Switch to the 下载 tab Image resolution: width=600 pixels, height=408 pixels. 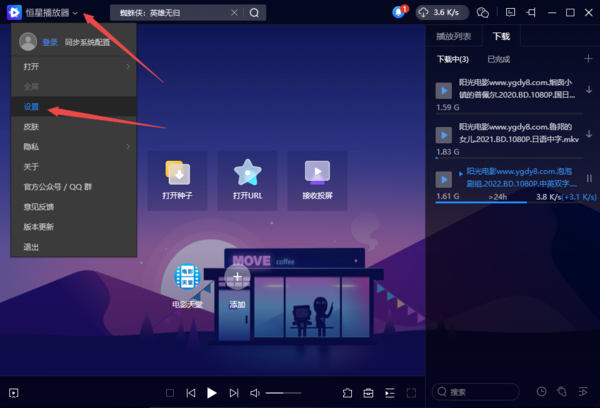coord(501,36)
